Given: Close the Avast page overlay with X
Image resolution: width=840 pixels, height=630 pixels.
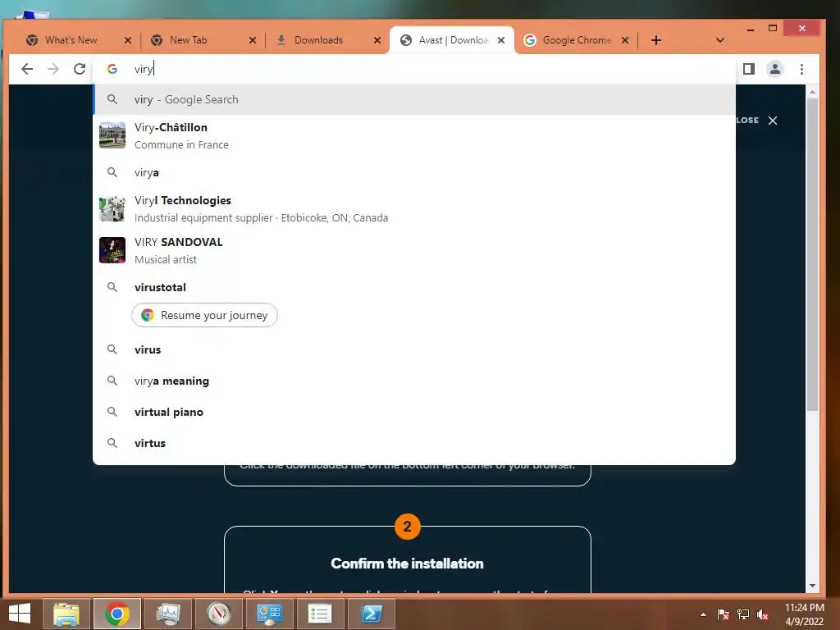Looking at the screenshot, I should pos(773,121).
